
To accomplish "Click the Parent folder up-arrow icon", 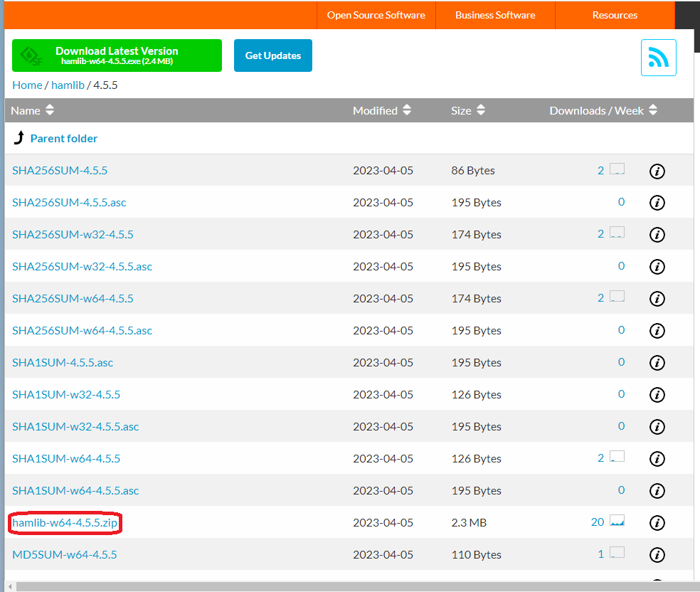I will click(x=19, y=138).
